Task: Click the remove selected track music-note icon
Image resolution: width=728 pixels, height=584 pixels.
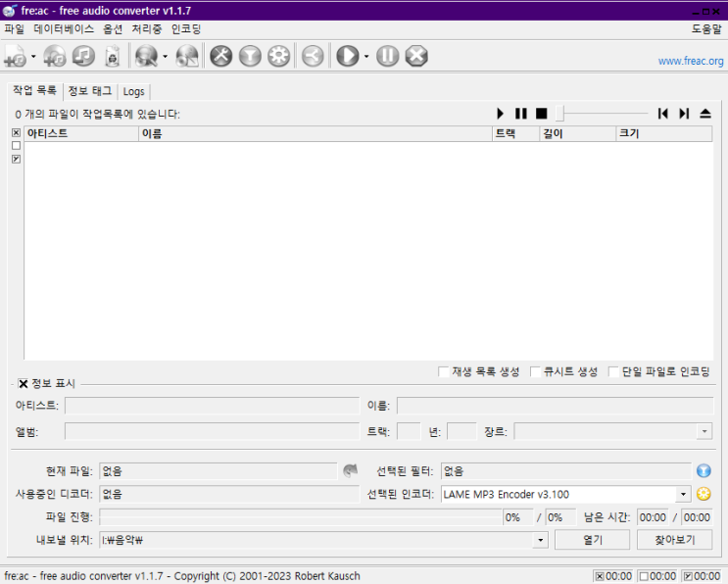Action: click(83, 56)
